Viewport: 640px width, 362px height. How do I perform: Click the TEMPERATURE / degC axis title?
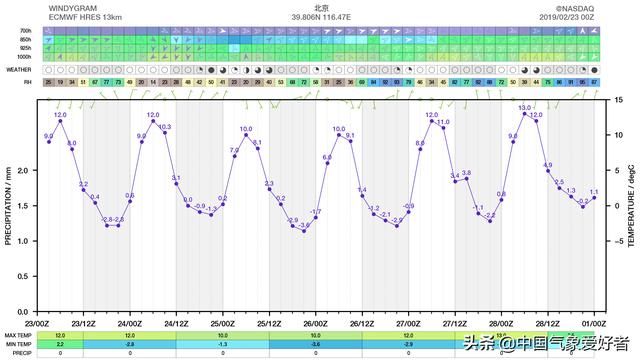tap(631, 206)
